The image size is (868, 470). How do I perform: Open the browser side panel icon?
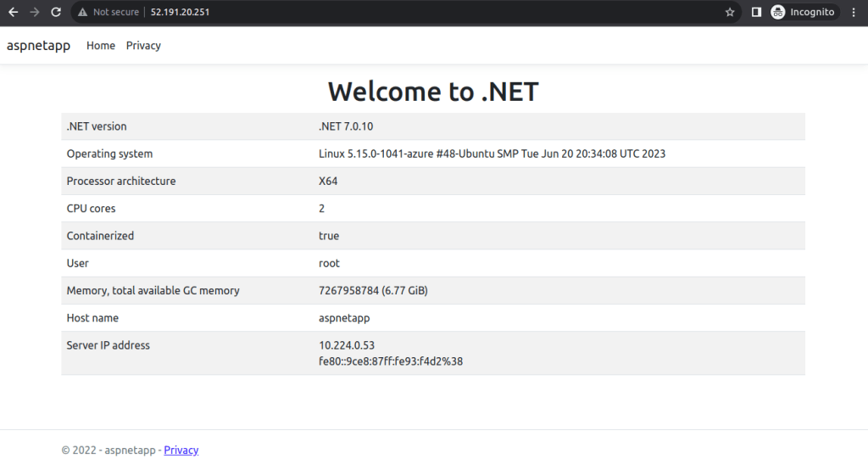pyautogui.click(x=756, y=13)
